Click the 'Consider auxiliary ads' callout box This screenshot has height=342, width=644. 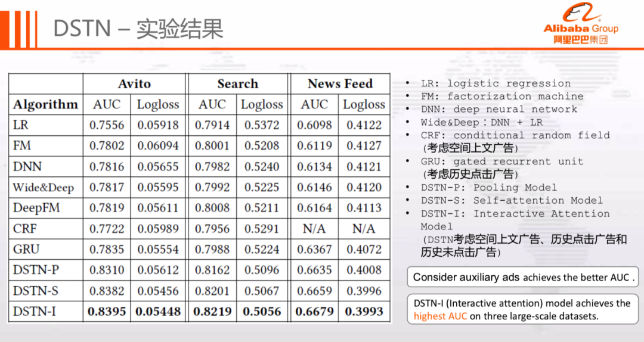pyautogui.click(x=523, y=277)
